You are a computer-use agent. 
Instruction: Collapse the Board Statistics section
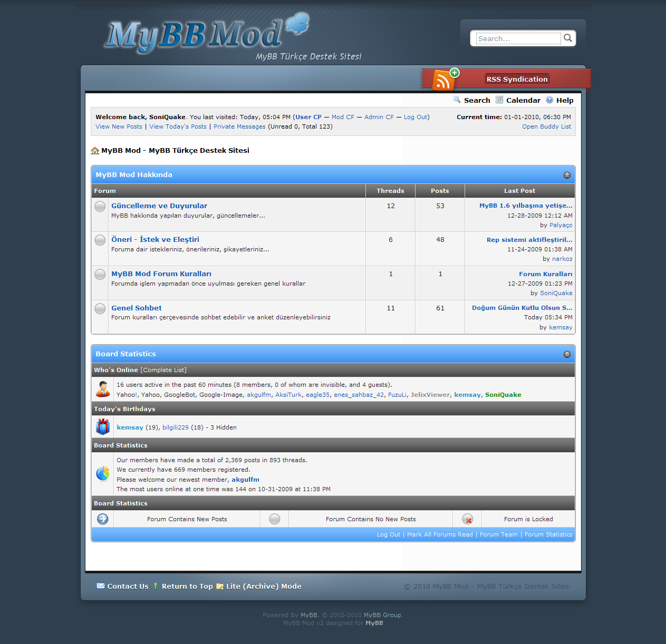[x=567, y=354]
